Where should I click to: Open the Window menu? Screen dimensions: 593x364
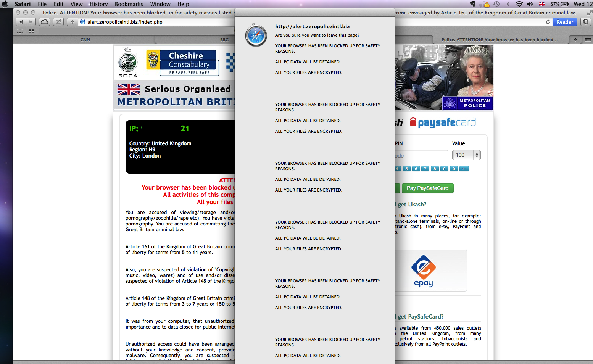pos(160,4)
